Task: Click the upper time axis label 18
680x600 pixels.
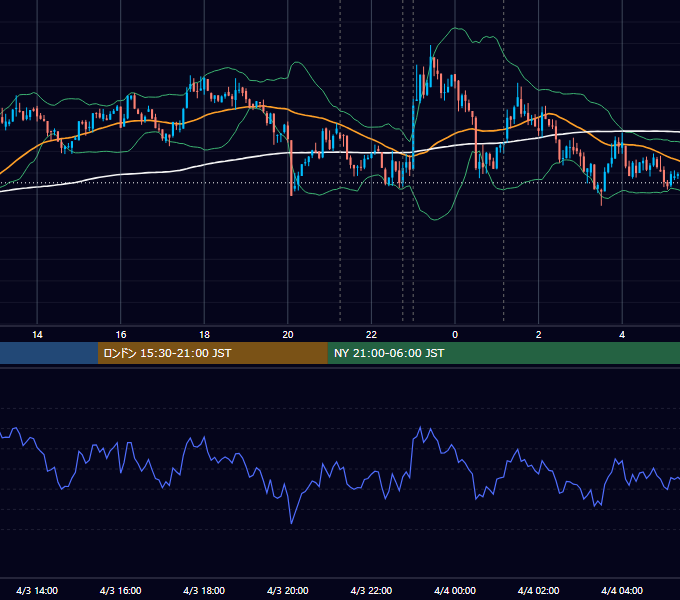Action: click(x=204, y=335)
